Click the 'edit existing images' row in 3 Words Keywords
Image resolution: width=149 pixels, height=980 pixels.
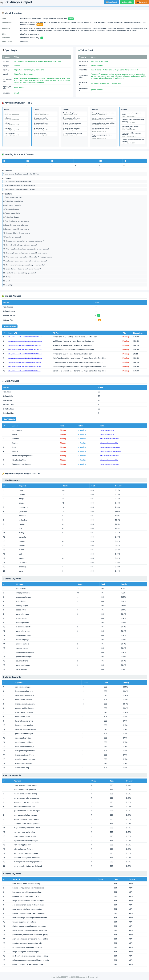74,687
